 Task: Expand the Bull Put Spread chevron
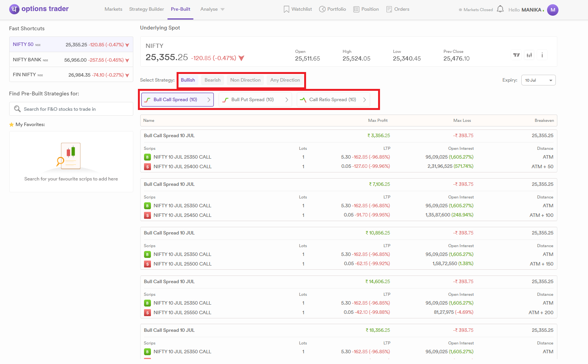point(287,100)
